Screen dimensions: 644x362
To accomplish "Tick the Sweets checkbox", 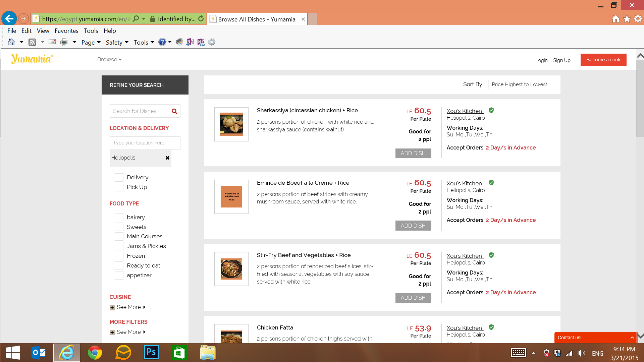I will pyautogui.click(x=119, y=227).
